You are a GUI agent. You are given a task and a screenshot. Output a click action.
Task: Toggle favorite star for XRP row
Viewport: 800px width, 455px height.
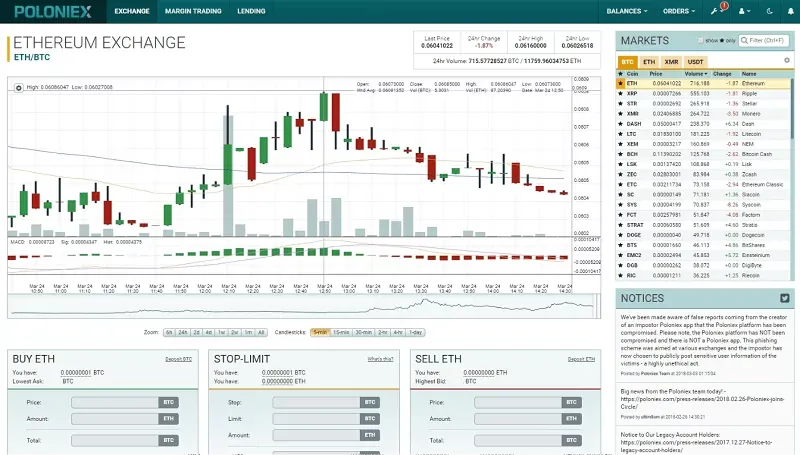pos(620,93)
